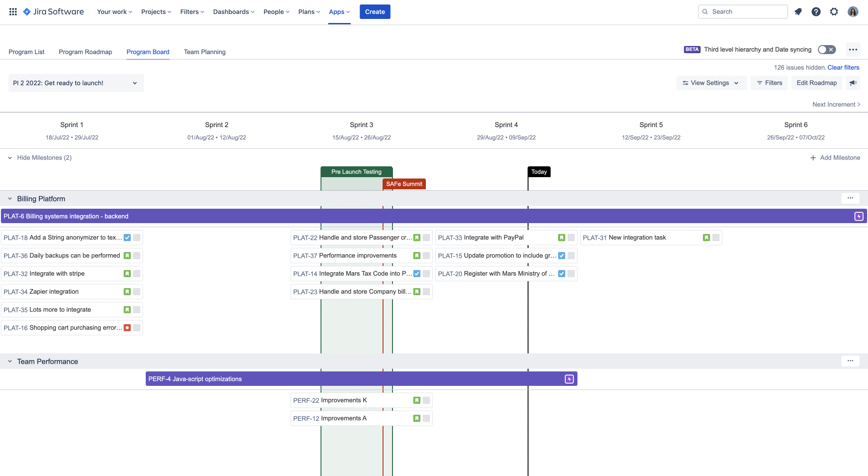Go to Next Increment
The width and height of the screenshot is (868, 476).
836,105
